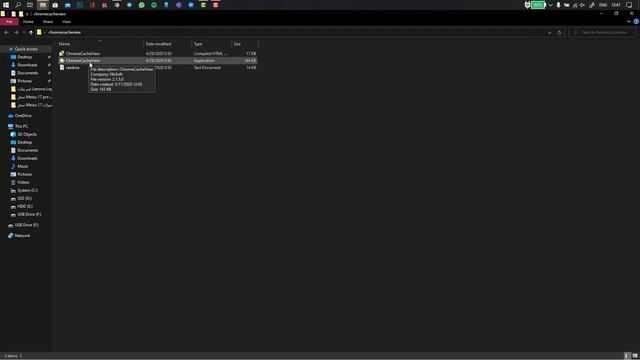Screen dimensions: 640x360
Task: Open Pictures under This PC
Action: pyautogui.click(x=24, y=174)
